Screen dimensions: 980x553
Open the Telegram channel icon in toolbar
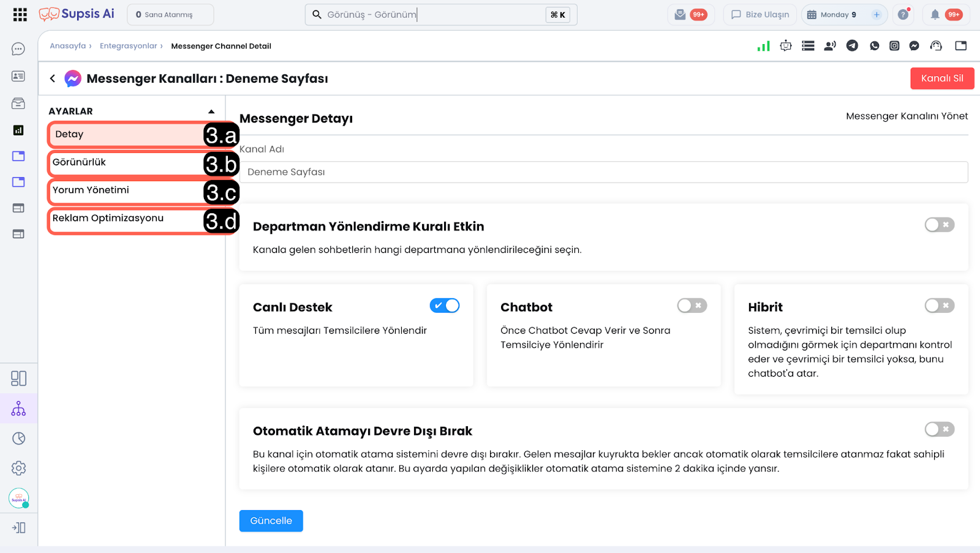click(x=852, y=46)
